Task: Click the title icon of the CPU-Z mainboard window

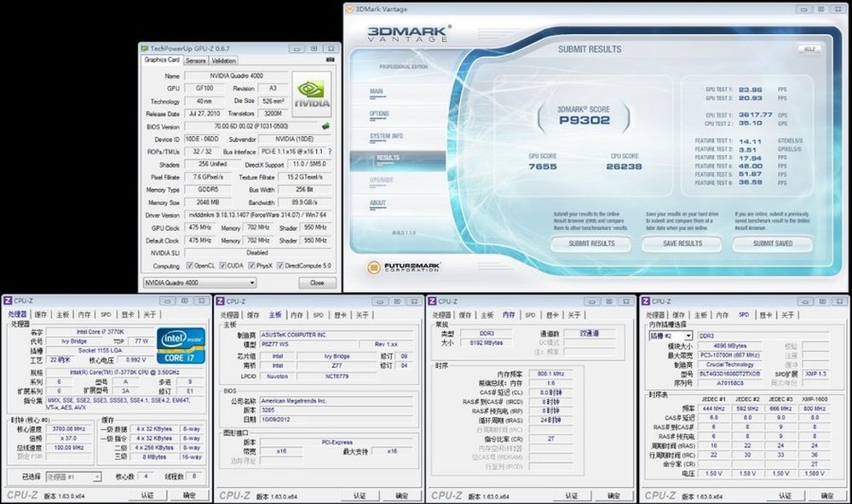Action: click(x=220, y=301)
